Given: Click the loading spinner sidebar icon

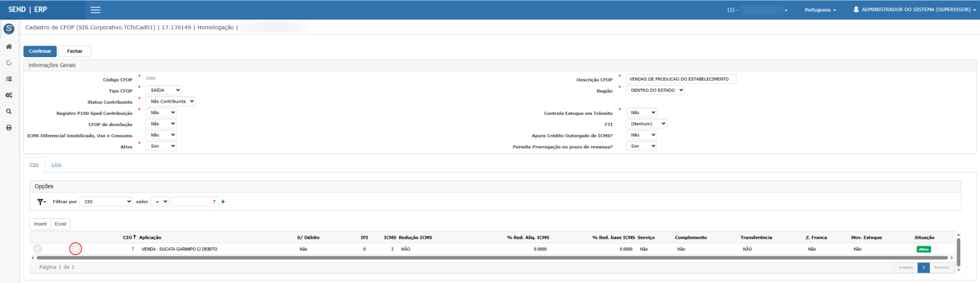Looking at the screenshot, I should [9, 62].
